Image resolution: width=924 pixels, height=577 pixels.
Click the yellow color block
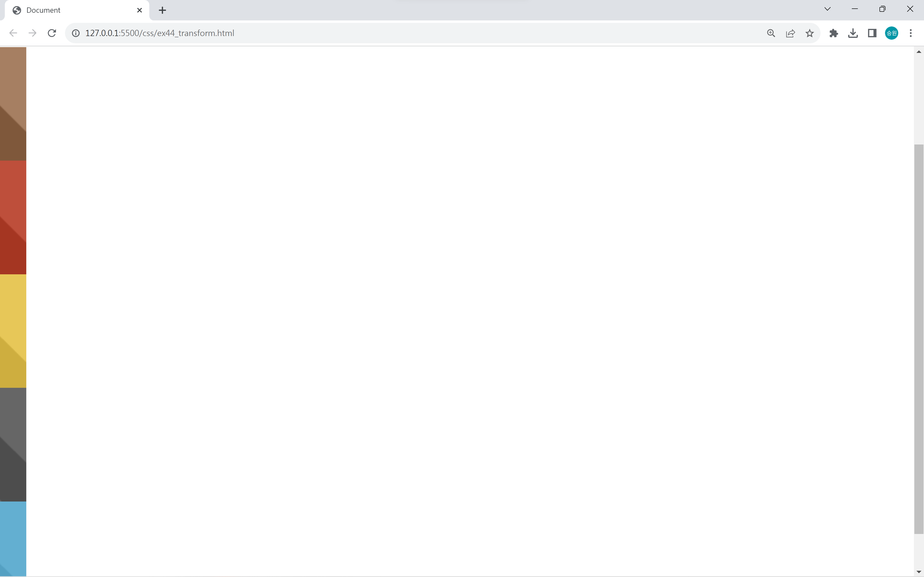tap(13, 331)
